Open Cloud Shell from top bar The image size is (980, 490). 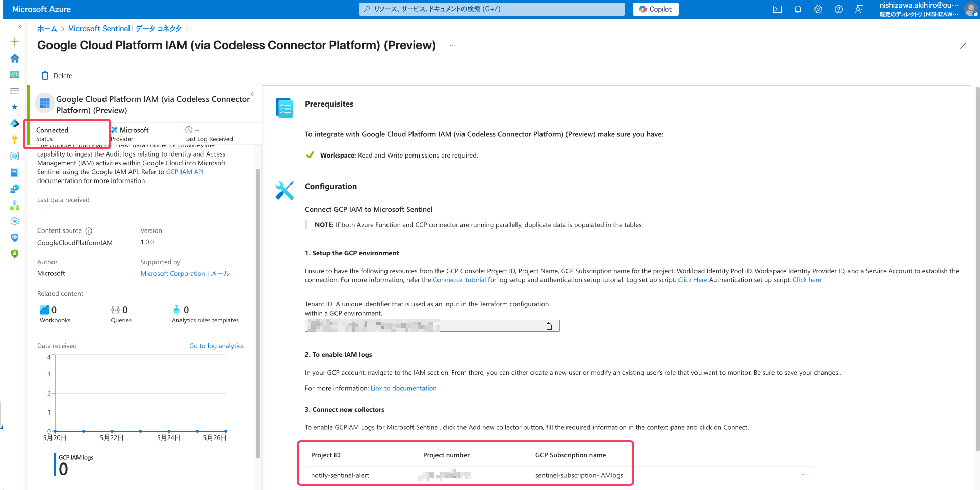pyautogui.click(x=778, y=9)
